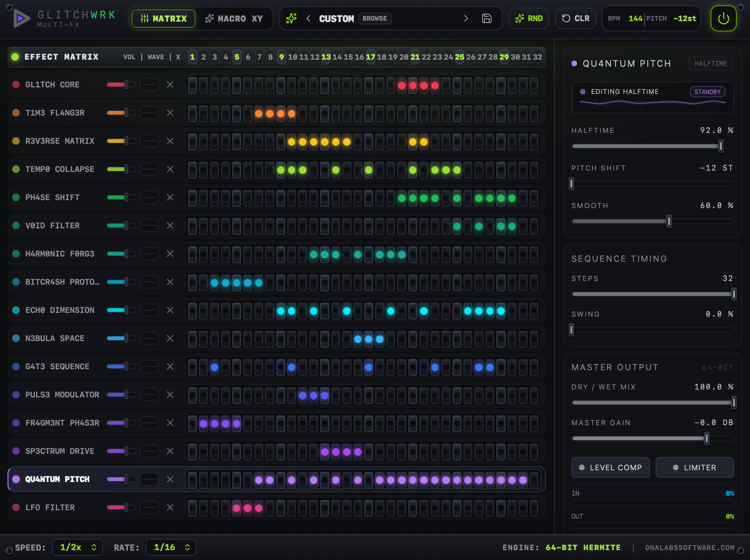Clear the V0ID FILTER row pattern
Image resolution: width=750 pixels, height=560 pixels.
point(170,226)
